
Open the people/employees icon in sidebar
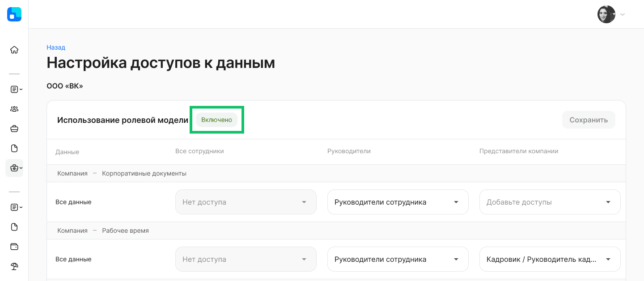pos(14,109)
